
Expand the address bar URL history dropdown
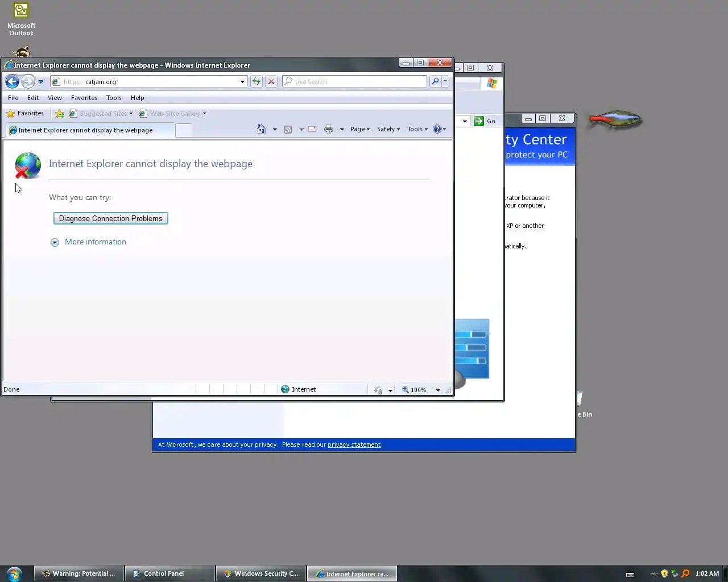(x=243, y=82)
